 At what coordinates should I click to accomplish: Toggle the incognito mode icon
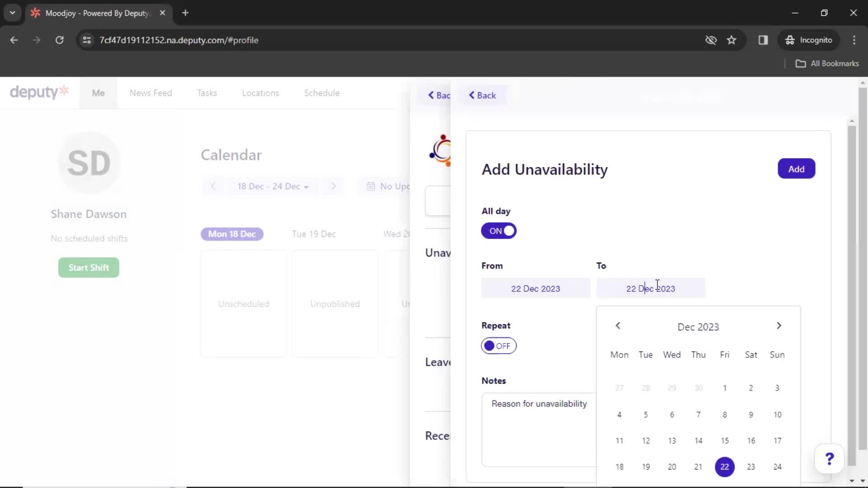pyautogui.click(x=789, y=40)
